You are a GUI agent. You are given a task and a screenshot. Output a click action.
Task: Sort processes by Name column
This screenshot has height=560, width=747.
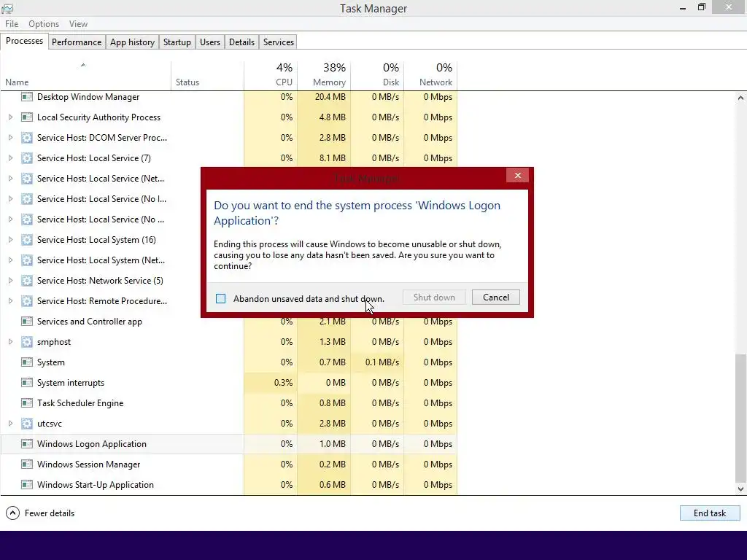click(x=85, y=76)
